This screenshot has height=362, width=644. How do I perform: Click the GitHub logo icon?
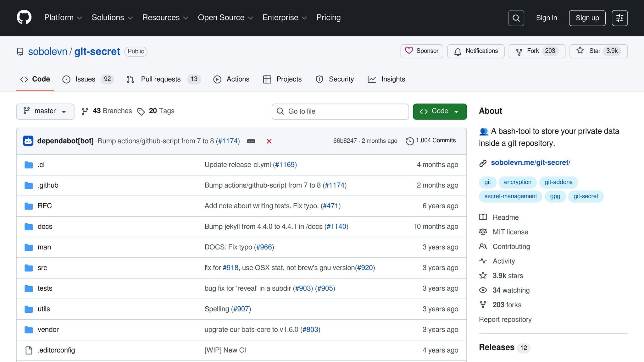pyautogui.click(x=24, y=18)
